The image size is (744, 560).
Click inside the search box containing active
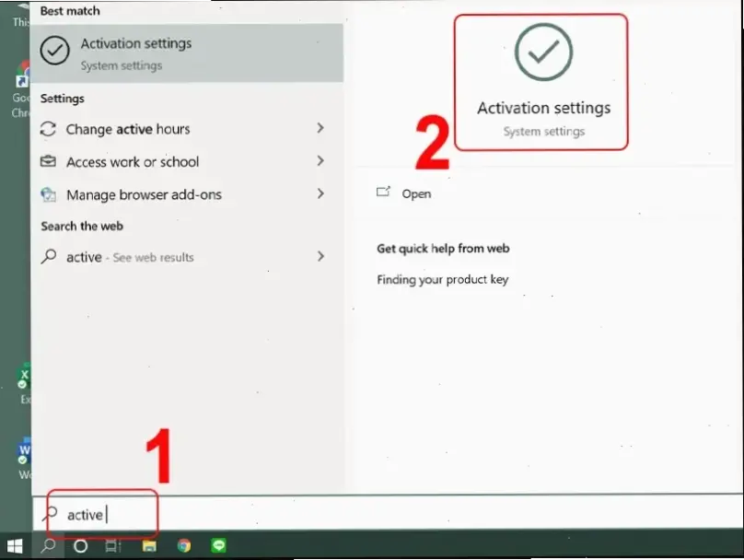coord(101,515)
